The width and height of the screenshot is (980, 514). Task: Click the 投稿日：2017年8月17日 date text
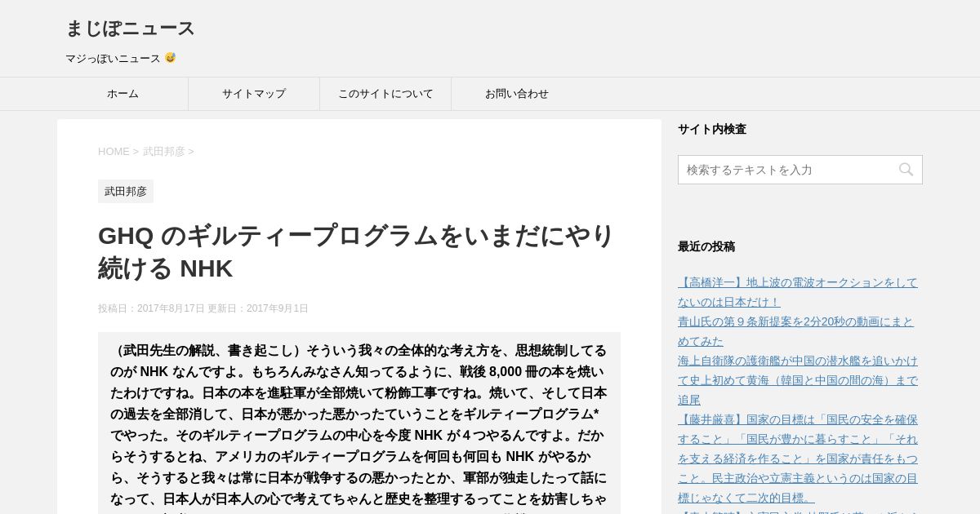click(151, 308)
